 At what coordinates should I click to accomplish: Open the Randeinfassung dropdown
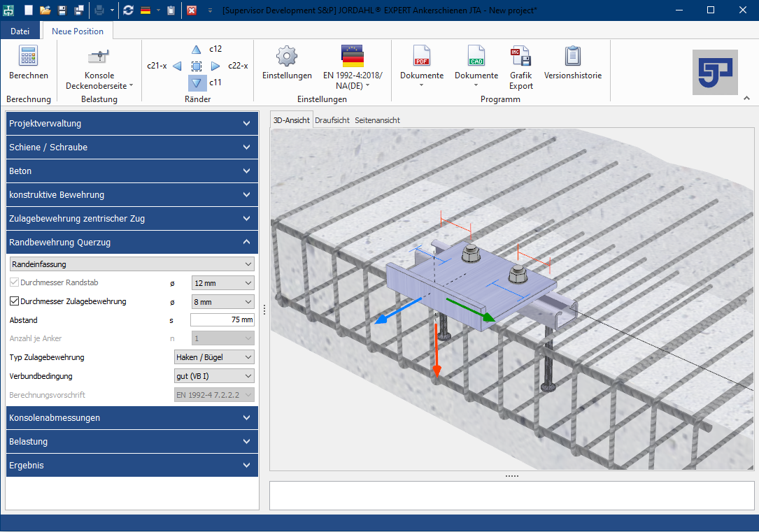[132, 264]
